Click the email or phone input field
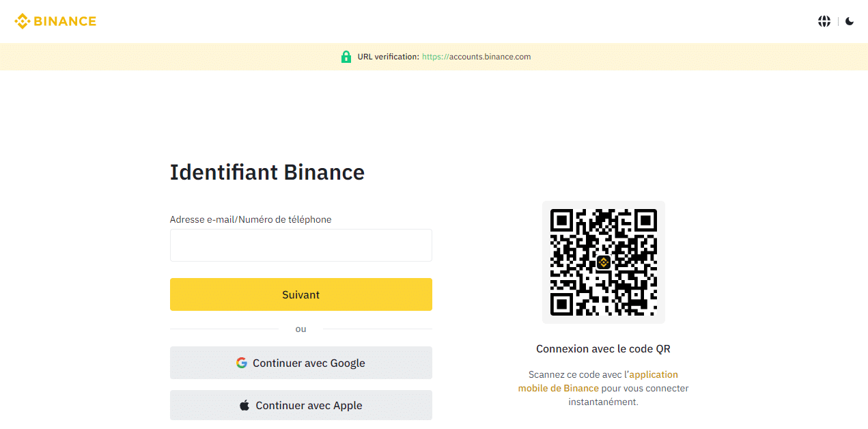 coord(300,245)
